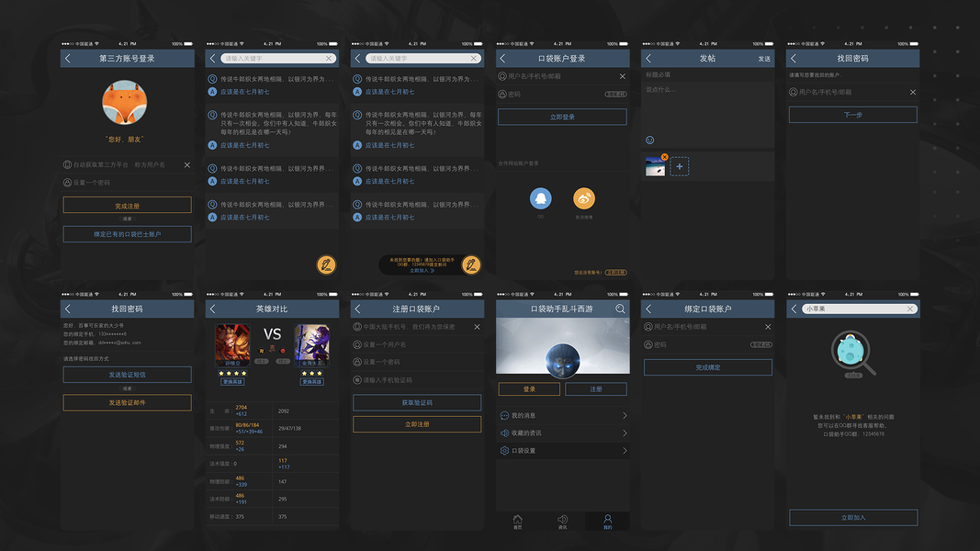The width and height of the screenshot is (980, 551).
Task: Switch to the 首页 bottom tab
Action: (517, 522)
